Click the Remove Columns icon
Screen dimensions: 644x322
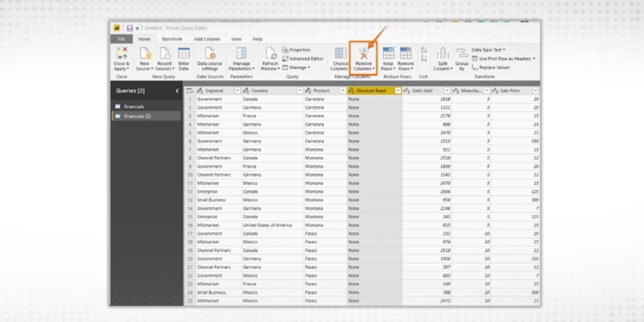pos(364,54)
